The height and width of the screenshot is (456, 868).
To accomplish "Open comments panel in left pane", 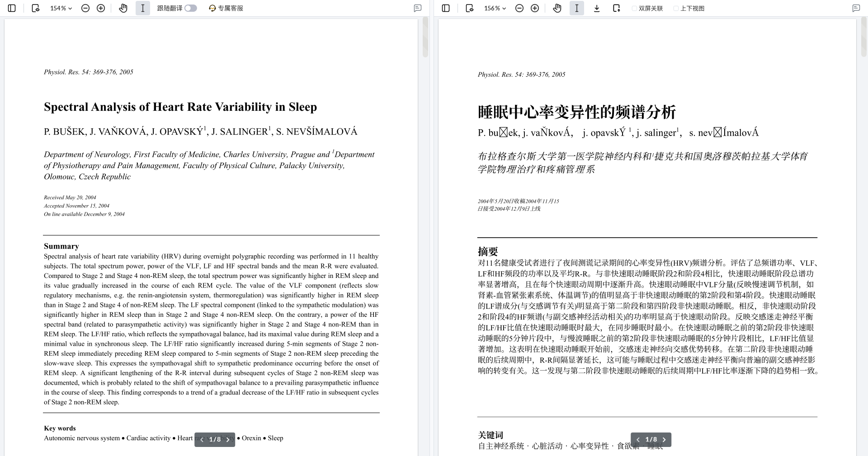I will [x=418, y=8].
